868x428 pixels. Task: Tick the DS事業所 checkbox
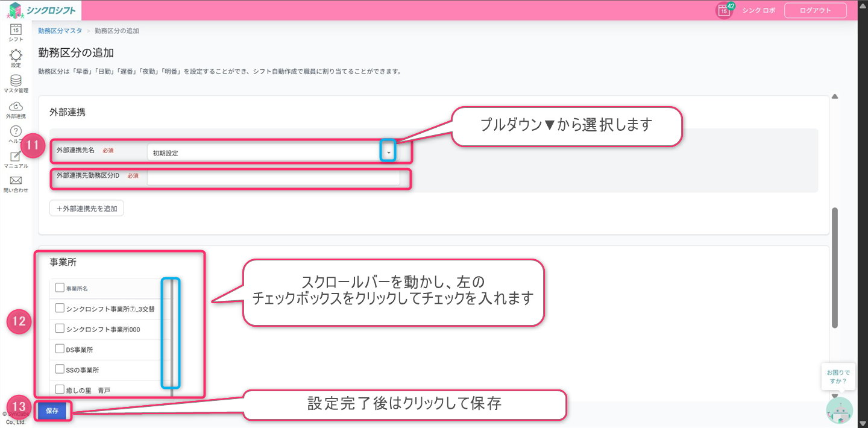click(60, 349)
